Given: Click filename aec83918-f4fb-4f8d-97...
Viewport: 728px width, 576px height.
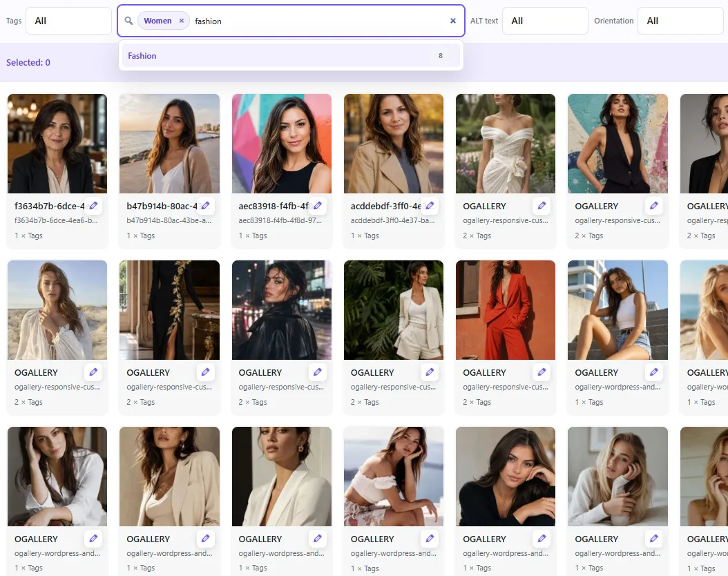Looking at the screenshot, I should click(280, 220).
